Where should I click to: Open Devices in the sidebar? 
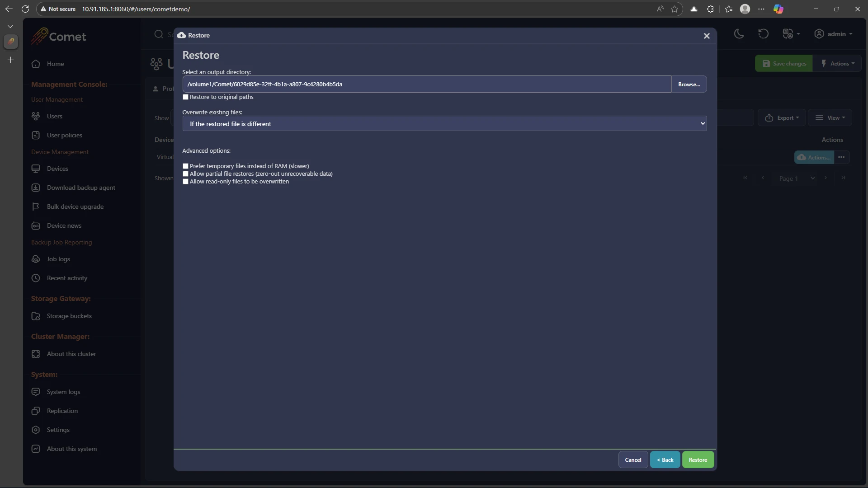pos(57,169)
